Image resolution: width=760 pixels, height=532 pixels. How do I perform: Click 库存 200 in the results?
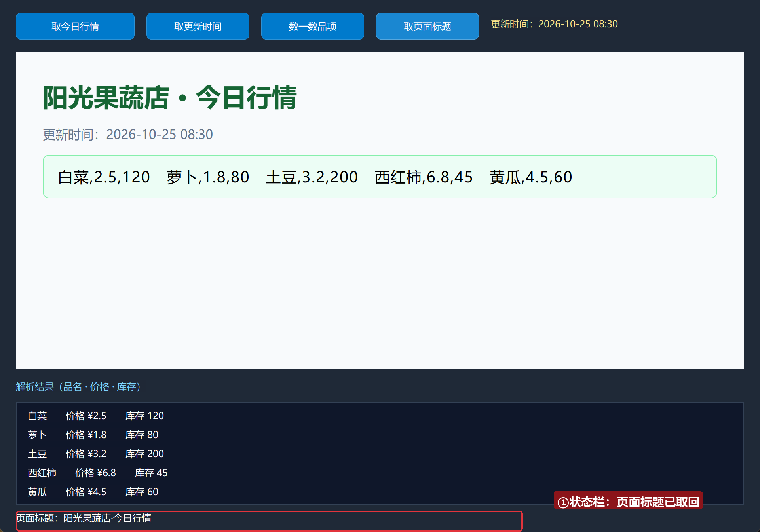click(144, 454)
